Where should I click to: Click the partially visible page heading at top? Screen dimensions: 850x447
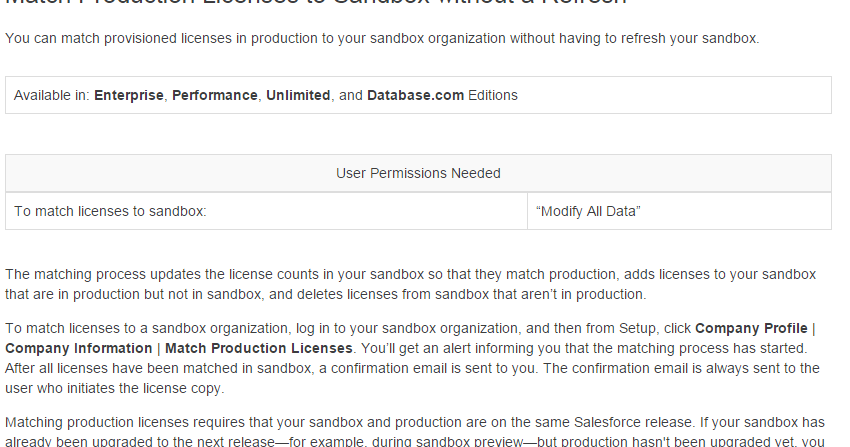pos(316,4)
